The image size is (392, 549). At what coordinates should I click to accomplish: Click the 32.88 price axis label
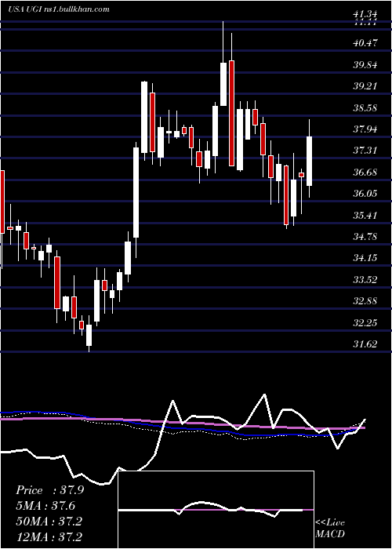coord(365,301)
